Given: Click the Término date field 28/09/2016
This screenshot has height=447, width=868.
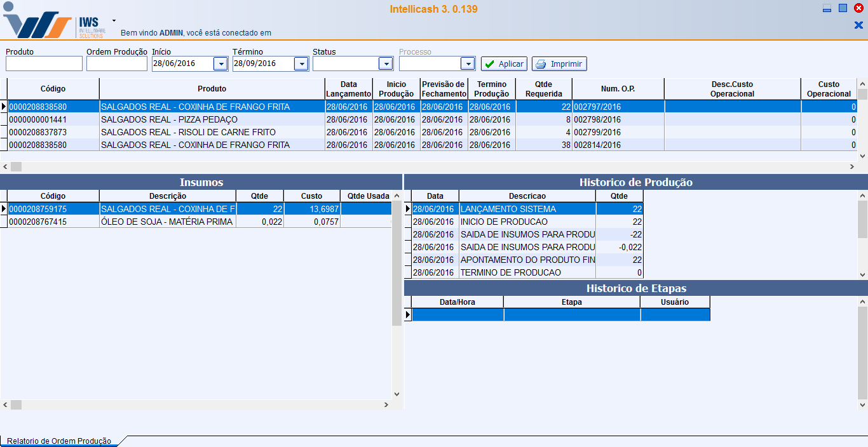Looking at the screenshot, I should click(263, 63).
